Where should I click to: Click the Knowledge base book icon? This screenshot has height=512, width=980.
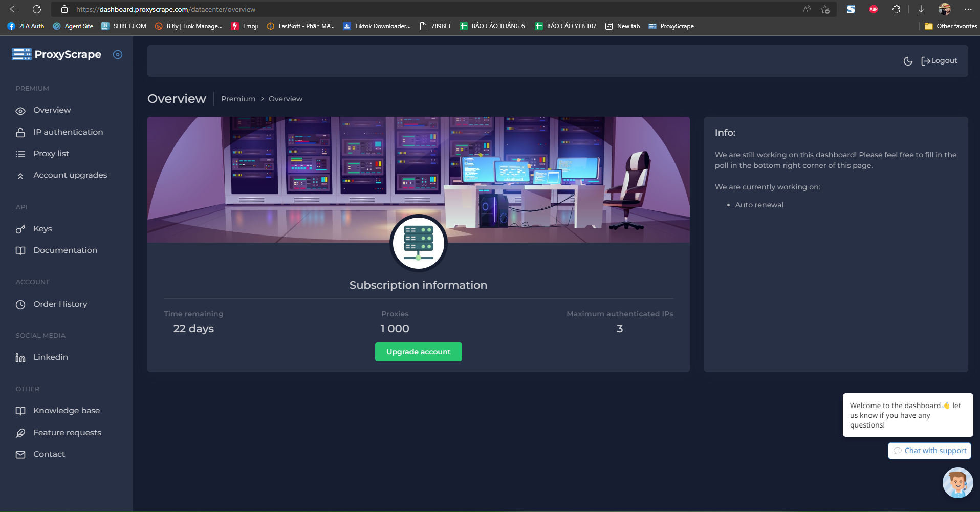[x=20, y=411]
